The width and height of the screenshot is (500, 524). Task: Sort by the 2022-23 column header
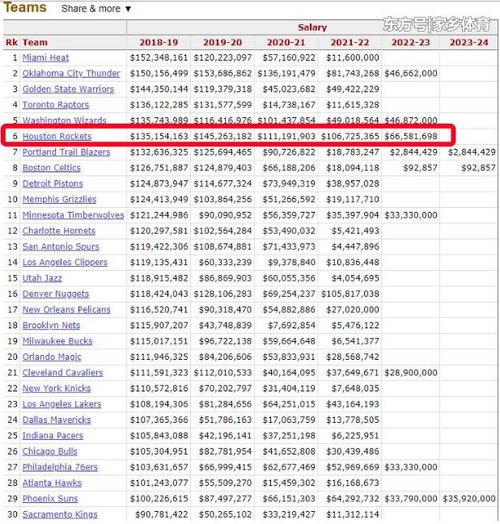point(411,42)
